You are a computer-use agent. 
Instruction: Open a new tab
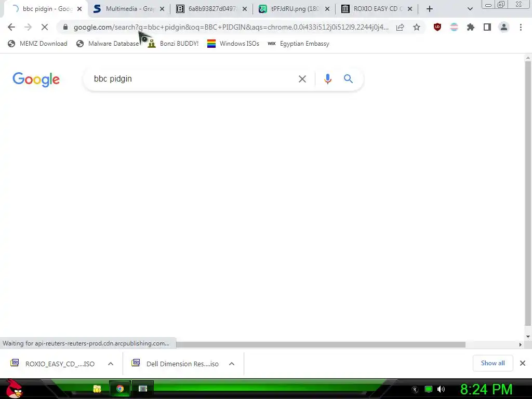point(430,9)
